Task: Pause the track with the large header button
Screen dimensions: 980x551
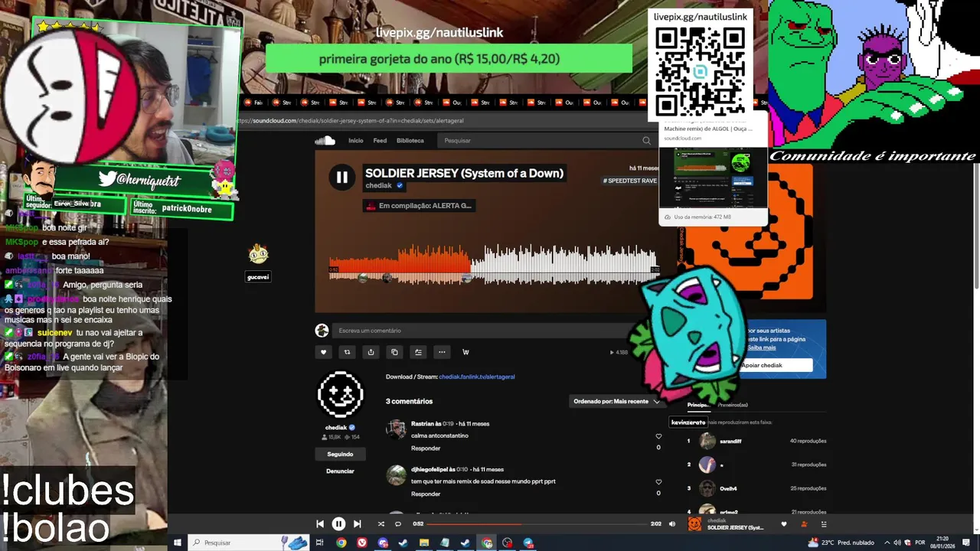Action: pyautogui.click(x=341, y=178)
